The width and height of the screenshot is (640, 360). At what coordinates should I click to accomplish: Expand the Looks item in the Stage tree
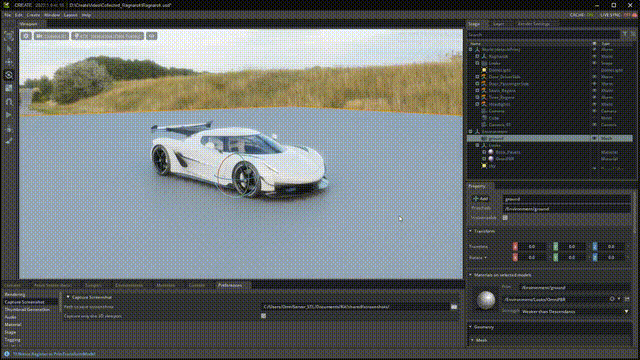(x=477, y=145)
